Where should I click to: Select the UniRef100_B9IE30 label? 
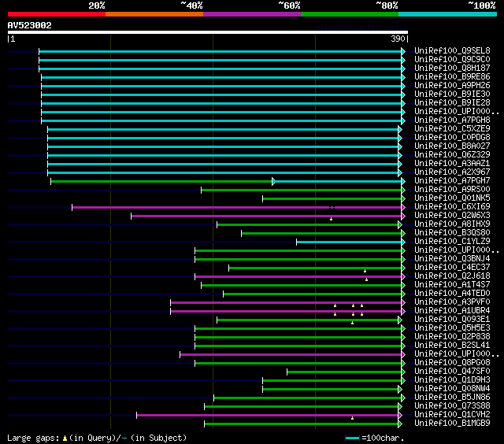(x=452, y=94)
